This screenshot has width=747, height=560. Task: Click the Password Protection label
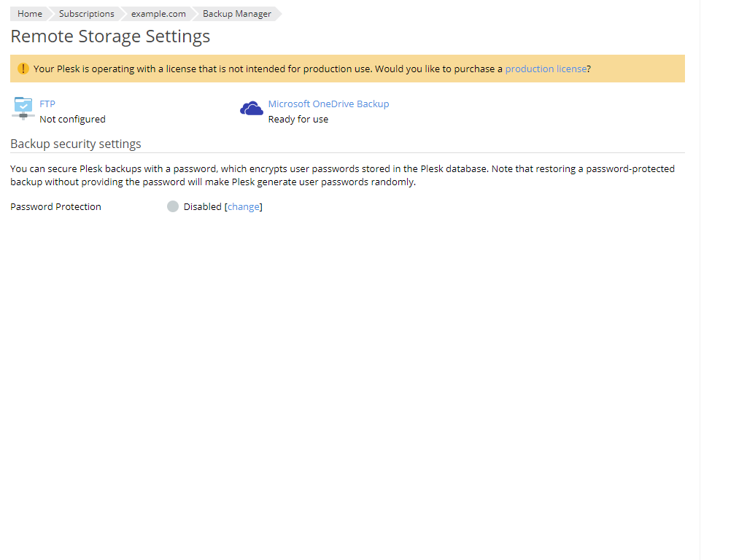55,206
